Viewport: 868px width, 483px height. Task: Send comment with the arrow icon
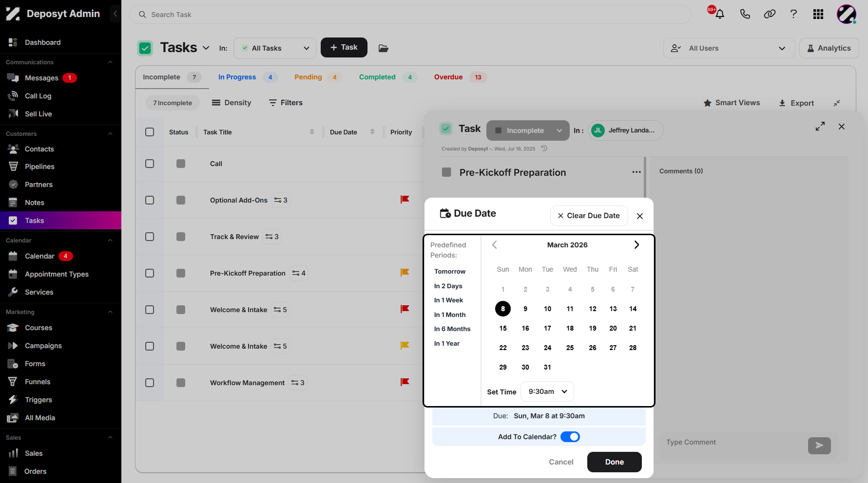(819, 446)
